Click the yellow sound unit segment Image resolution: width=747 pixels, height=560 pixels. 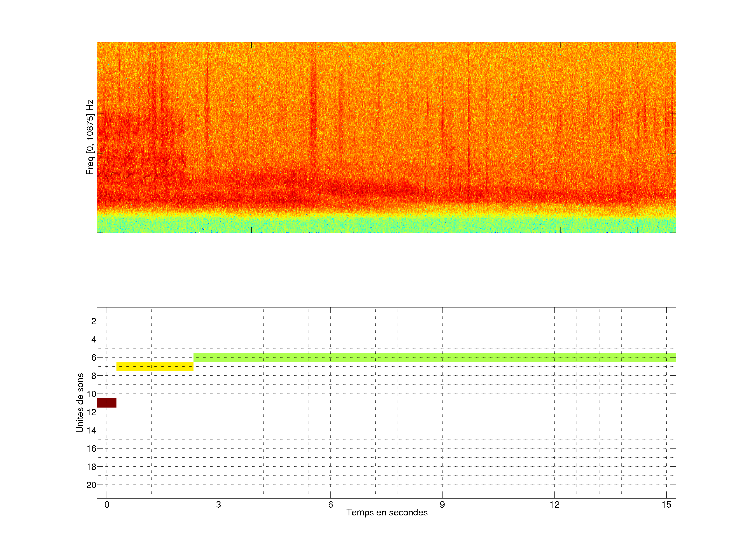coord(155,366)
